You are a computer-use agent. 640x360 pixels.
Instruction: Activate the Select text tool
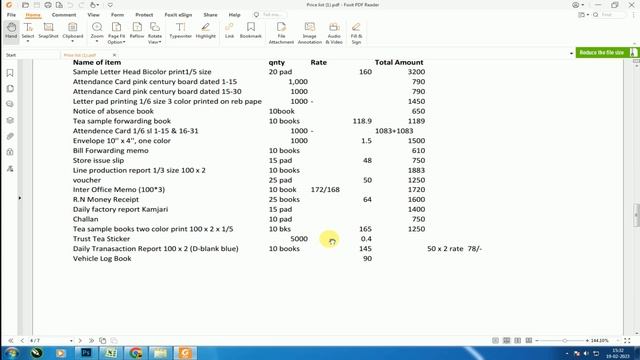point(28,32)
